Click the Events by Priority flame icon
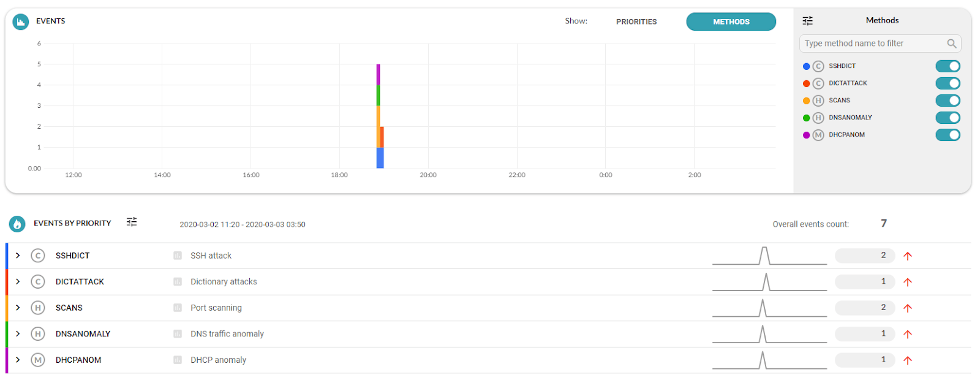The height and width of the screenshot is (380, 980). (x=17, y=224)
